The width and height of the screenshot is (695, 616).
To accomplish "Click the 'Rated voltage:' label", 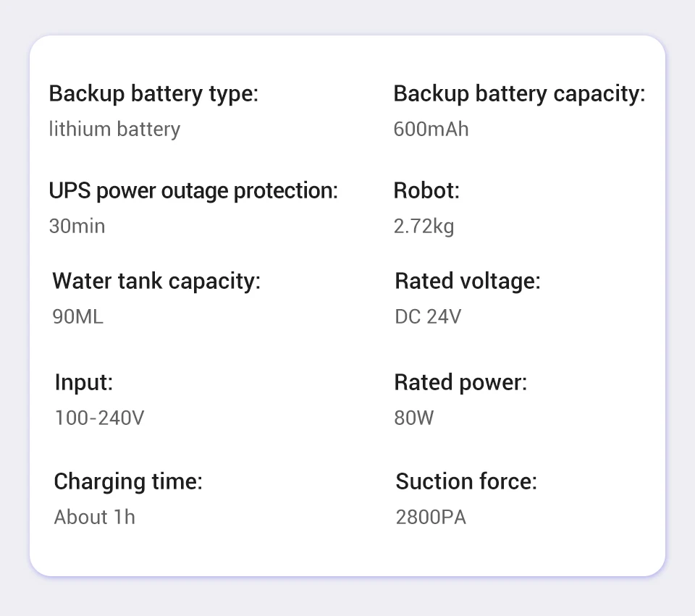I will pyautogui.click(x=468, y=281).
